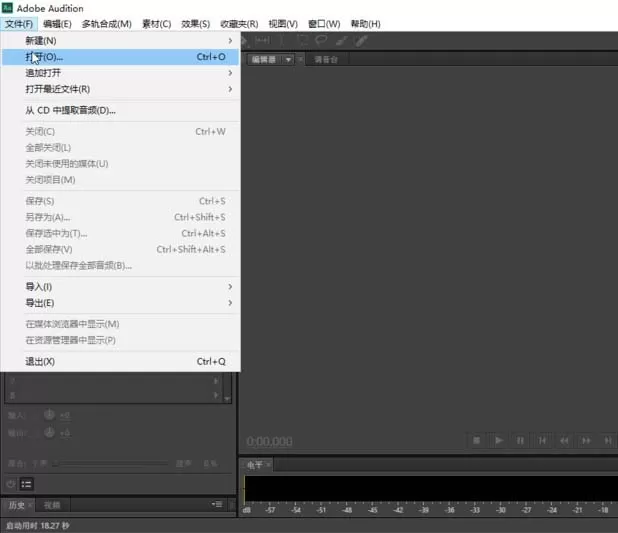Image resolution: width=618 pixels, height=533 pixels.
Task: Toggle the effects rack power button
Action: click(x=11, y=484)
